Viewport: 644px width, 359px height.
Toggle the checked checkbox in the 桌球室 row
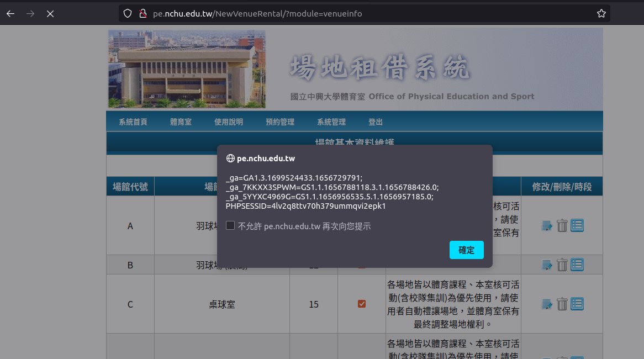361,304
